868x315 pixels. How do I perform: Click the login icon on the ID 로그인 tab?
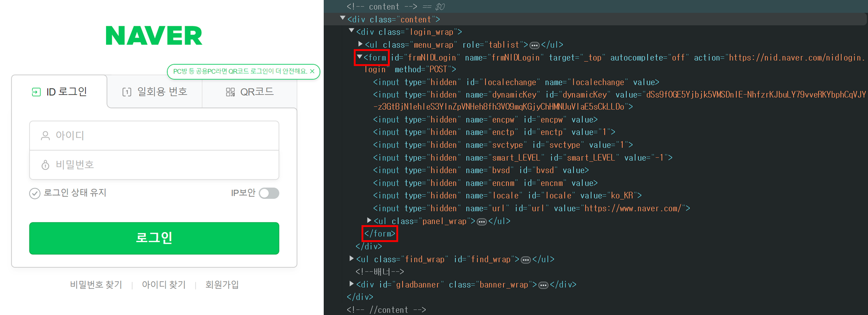tap(36, 92)
